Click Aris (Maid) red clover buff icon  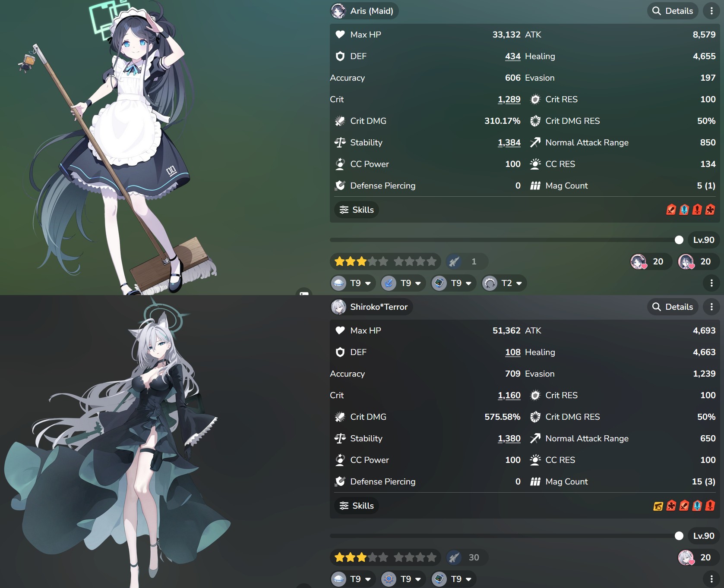click(x=710, y=210)
